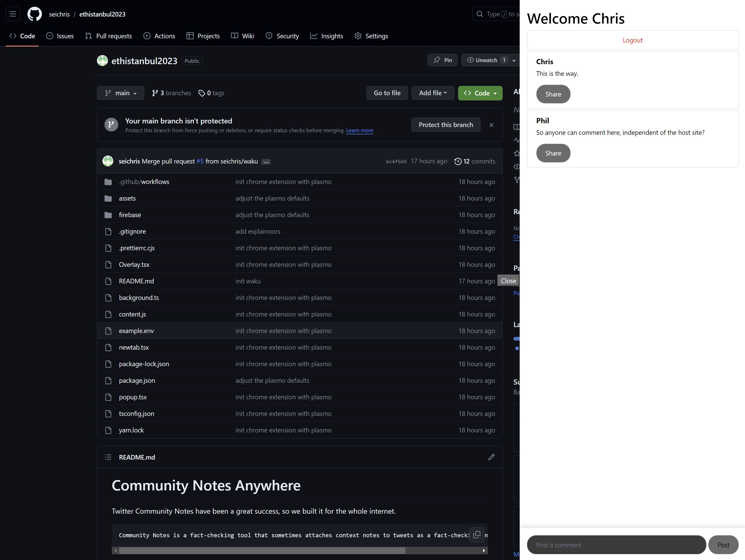Click the .gitignore file icon

[x=108, y=232]
